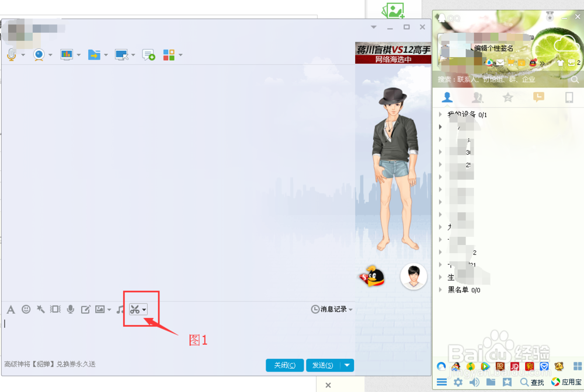Viewport: 584px width, 392px height.
Task: Show the weather cloud icon details
Action: 566,44
